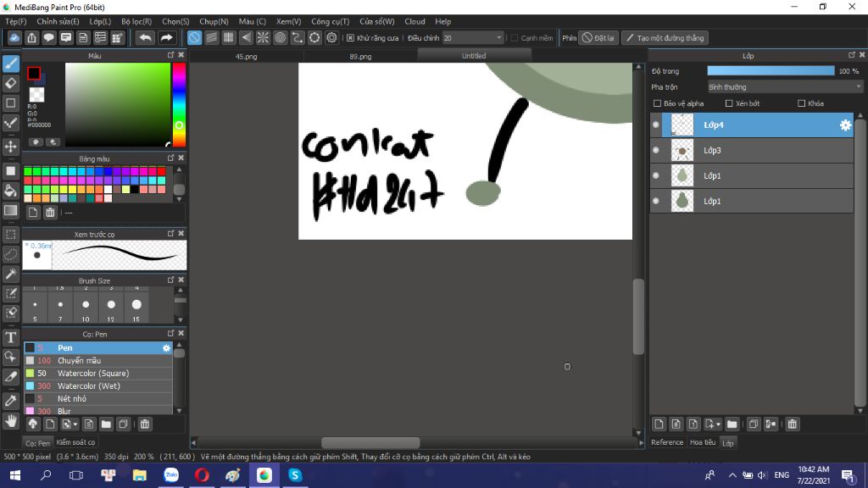
Task: Open the Bộ lọc(R) menu
Action: [x=136, y=21]
